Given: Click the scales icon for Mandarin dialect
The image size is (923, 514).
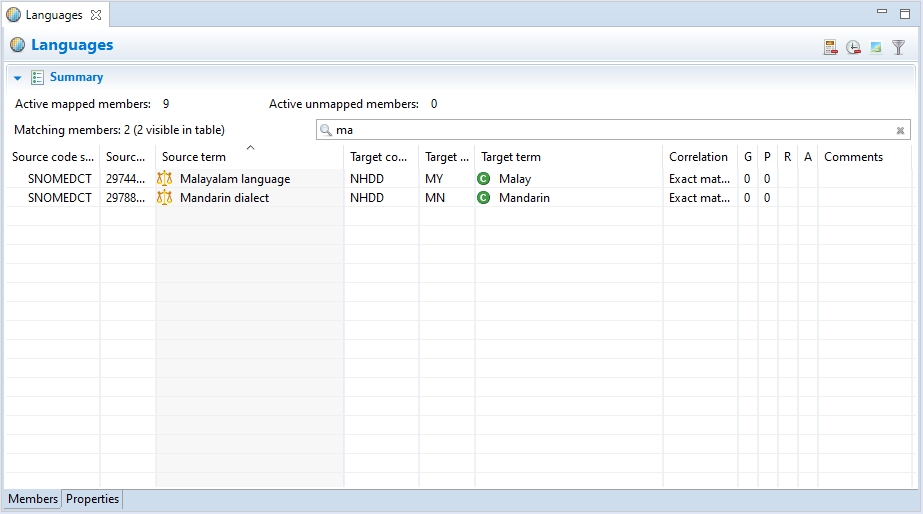Looking at the screenshot, I should (x=165, y=198).
